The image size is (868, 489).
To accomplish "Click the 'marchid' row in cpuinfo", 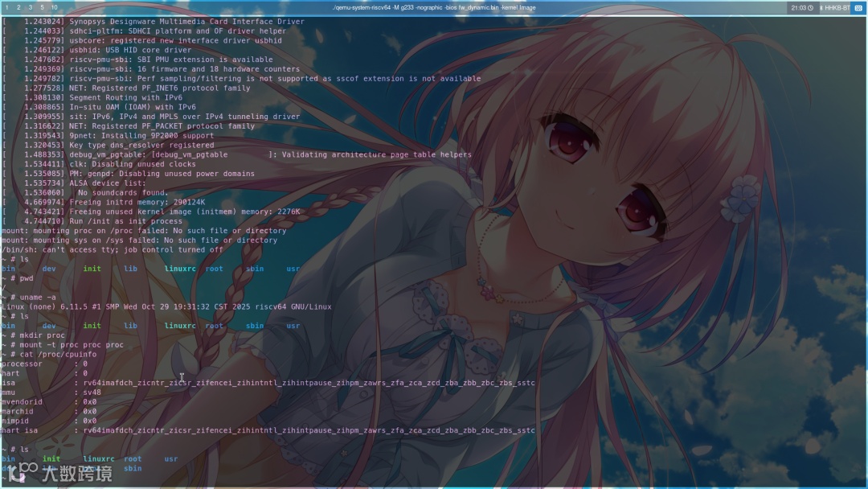I will point(49,412).
